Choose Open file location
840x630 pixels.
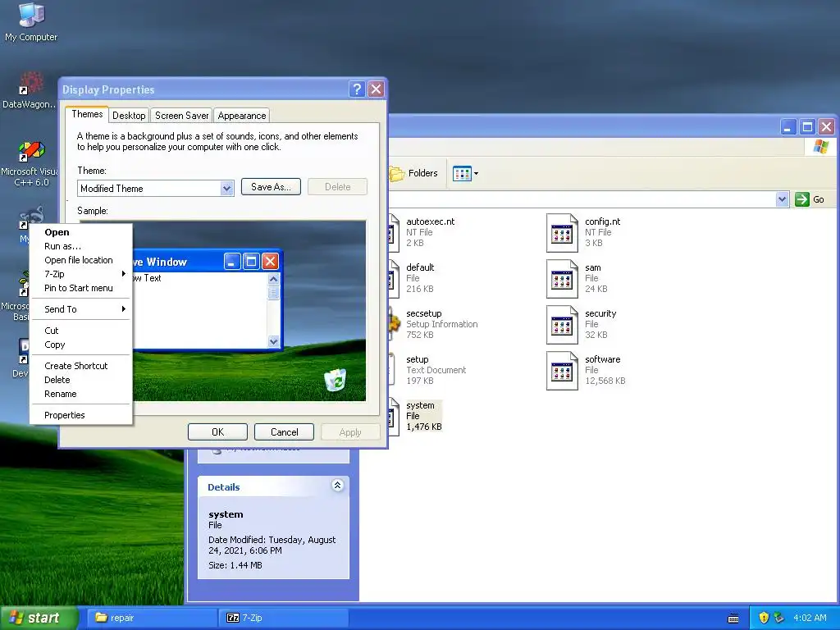tap(80, 260)
